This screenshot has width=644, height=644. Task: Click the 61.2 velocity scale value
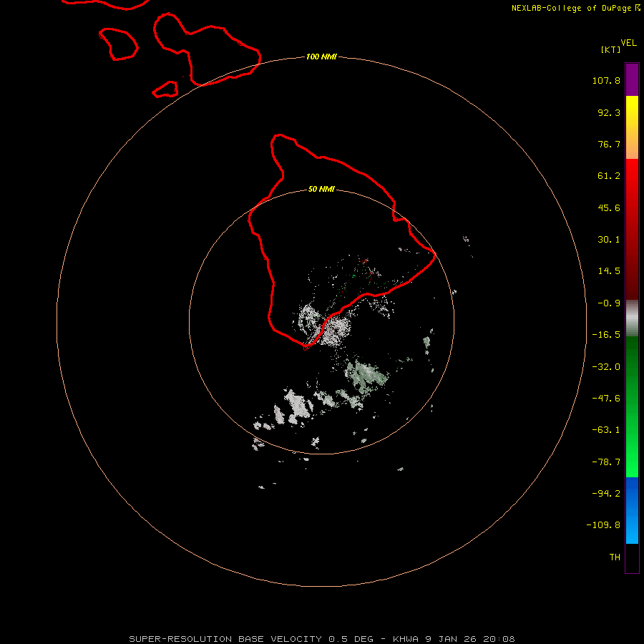pyautogui.click(x=609, y=176)
